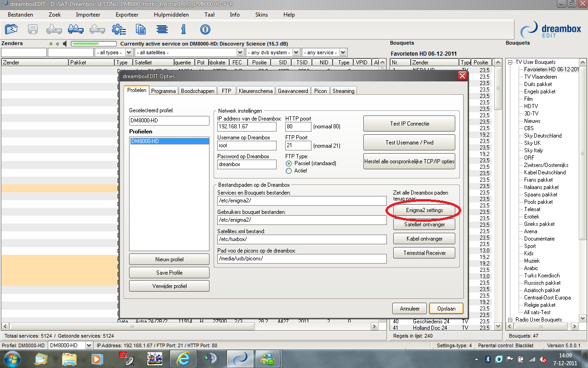Click the E2 satellite dish taskbar icon
The image size is (588, 368).
click(x=126, y=358)
